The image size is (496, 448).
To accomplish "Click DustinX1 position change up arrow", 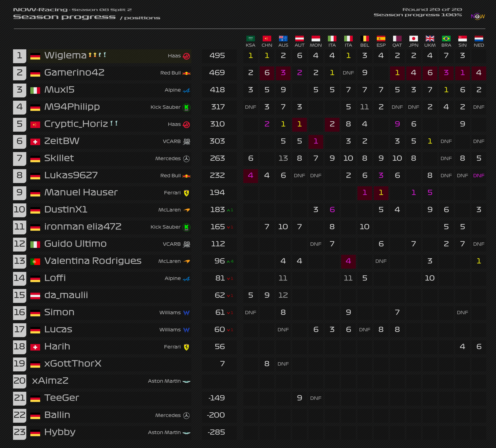I will coord(229,210).
